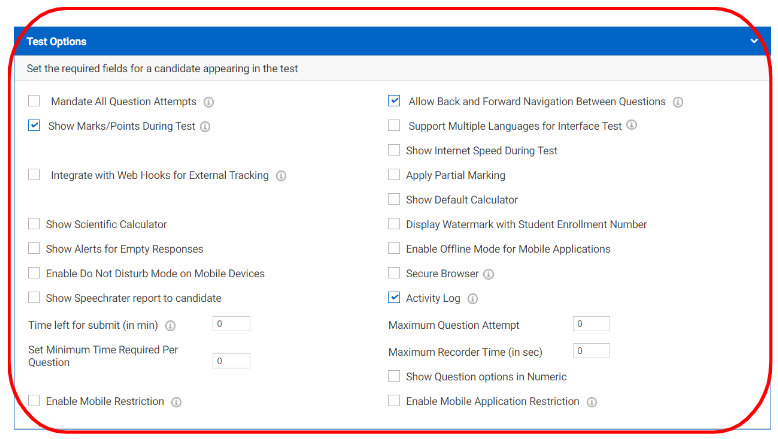This screenshot has height=439, width=778.
Task: Enable Apply Partial Marking option
Action: tap(394, 175)
